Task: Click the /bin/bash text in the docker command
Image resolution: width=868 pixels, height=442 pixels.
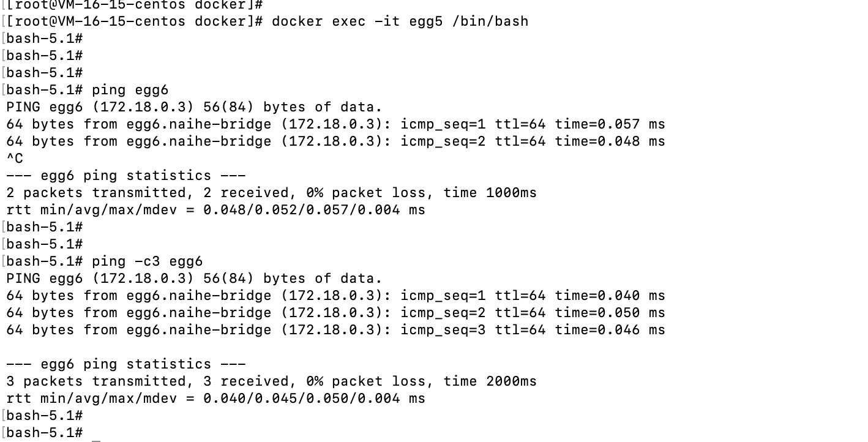Action: coord(490,21)
